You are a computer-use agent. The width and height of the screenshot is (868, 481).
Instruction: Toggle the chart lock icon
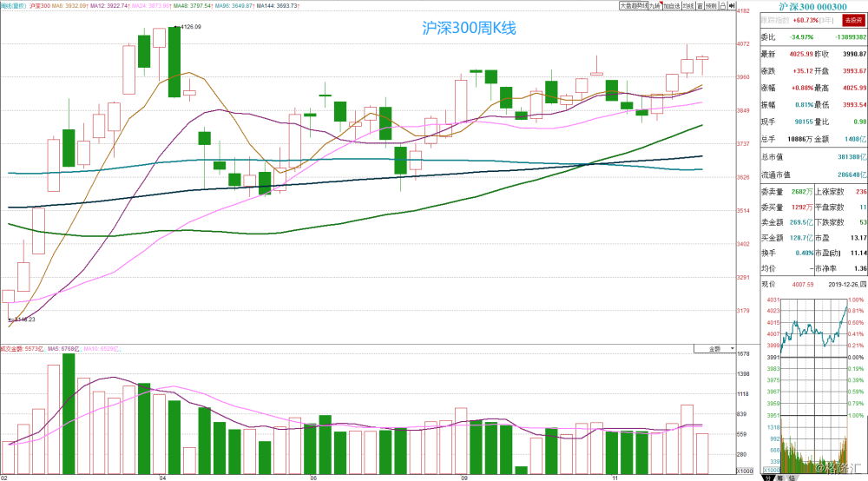click(723, 5)
